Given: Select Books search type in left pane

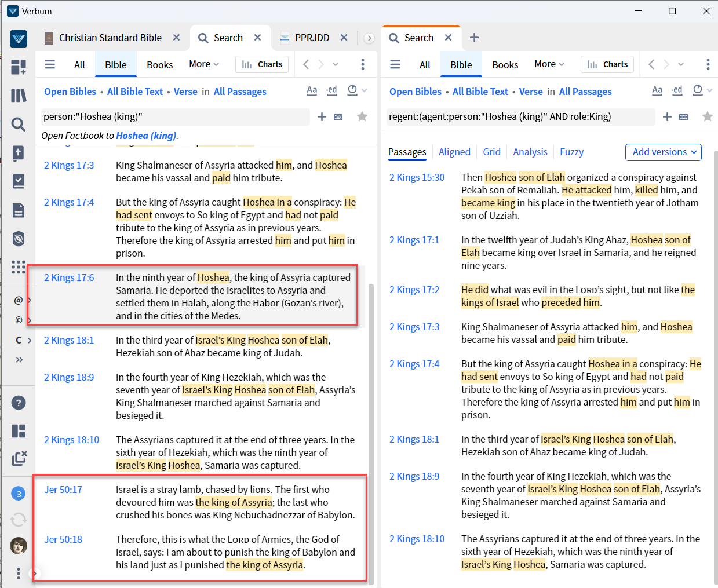Looking at the screenshot, I should [159, 65].
